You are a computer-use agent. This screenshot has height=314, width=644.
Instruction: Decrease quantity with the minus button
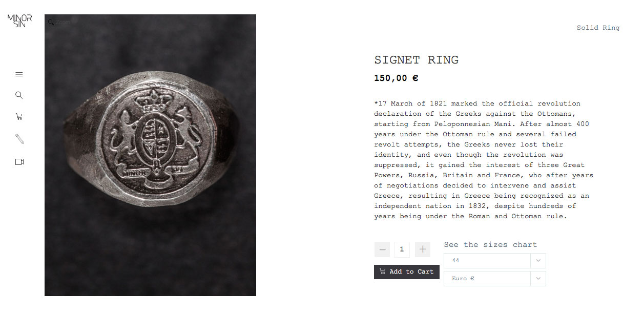(382, 249)
